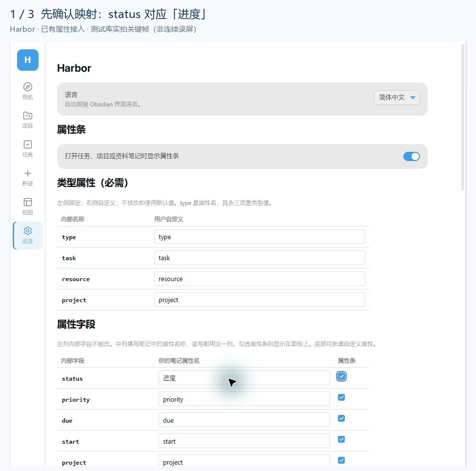Click the status field containing 进度

point(244,378)
